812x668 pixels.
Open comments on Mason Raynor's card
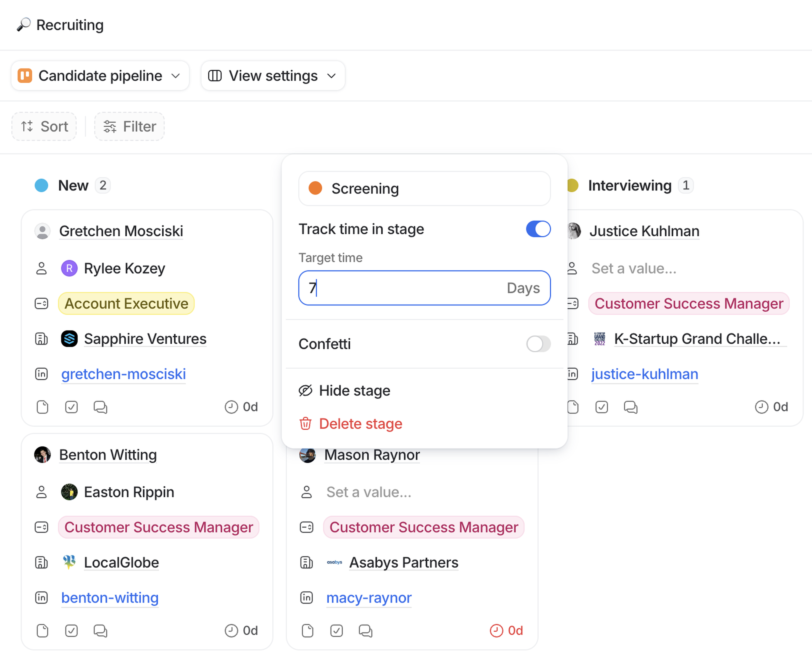coord(365,631)
